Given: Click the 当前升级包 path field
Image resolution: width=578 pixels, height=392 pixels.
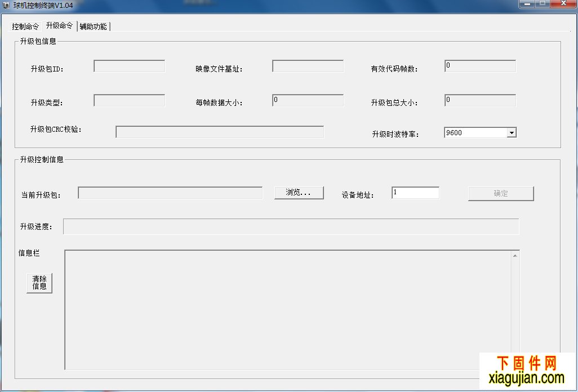Looking at the screenshot, I should (x=170, y=193).
